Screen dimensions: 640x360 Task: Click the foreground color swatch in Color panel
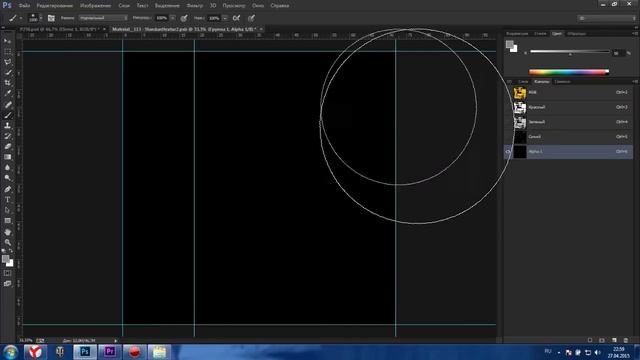(509, 44)
